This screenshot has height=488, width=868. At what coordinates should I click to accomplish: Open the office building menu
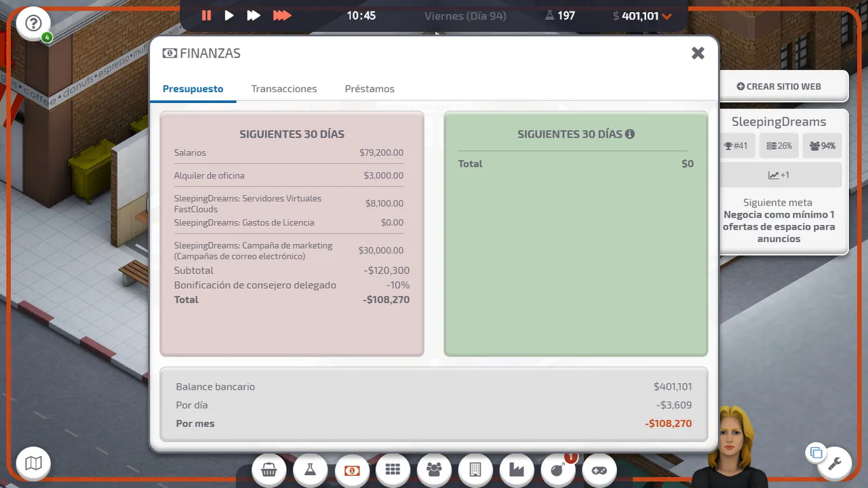(x=475, y=470)
